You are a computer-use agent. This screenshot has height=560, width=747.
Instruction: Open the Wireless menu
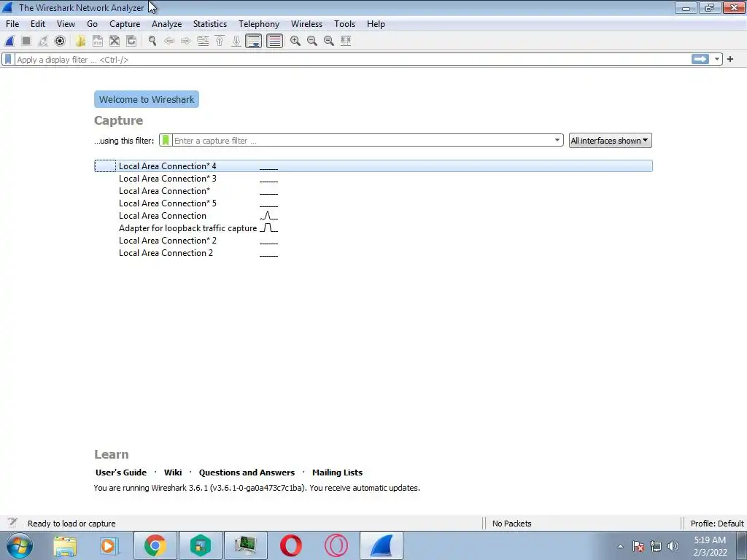(306, 24)
